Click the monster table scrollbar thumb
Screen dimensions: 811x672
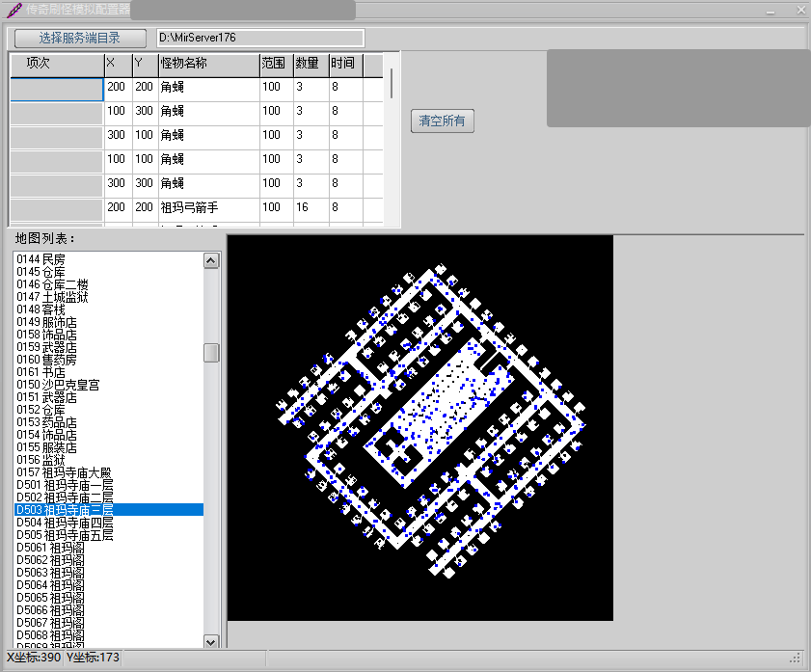392,83
